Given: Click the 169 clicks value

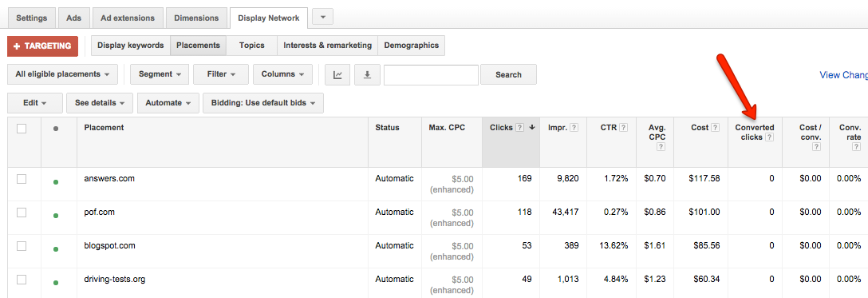Looking at the screenshot, I should pyautogui.click(x=525, y=178).
